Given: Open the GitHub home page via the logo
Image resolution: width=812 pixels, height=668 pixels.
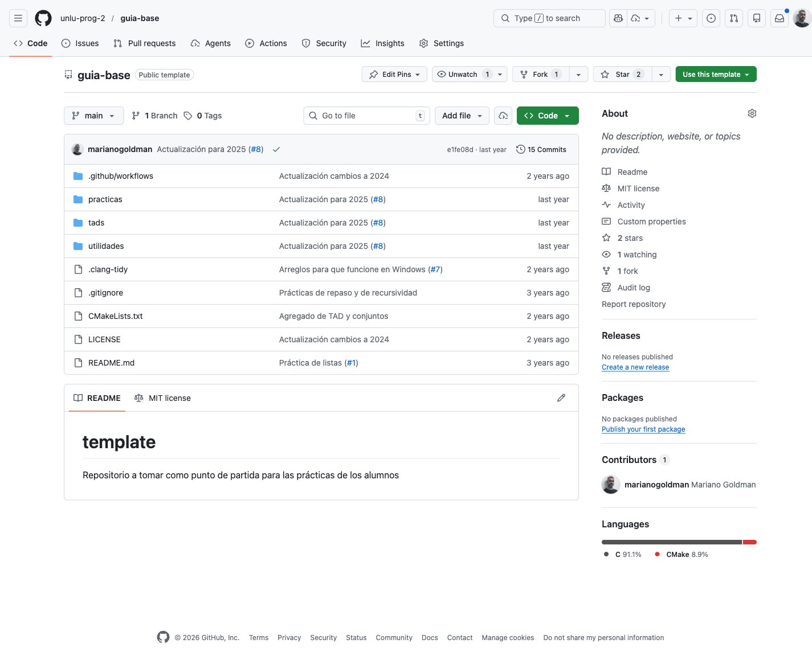Looking at the screenshot, I should [43, 18].
